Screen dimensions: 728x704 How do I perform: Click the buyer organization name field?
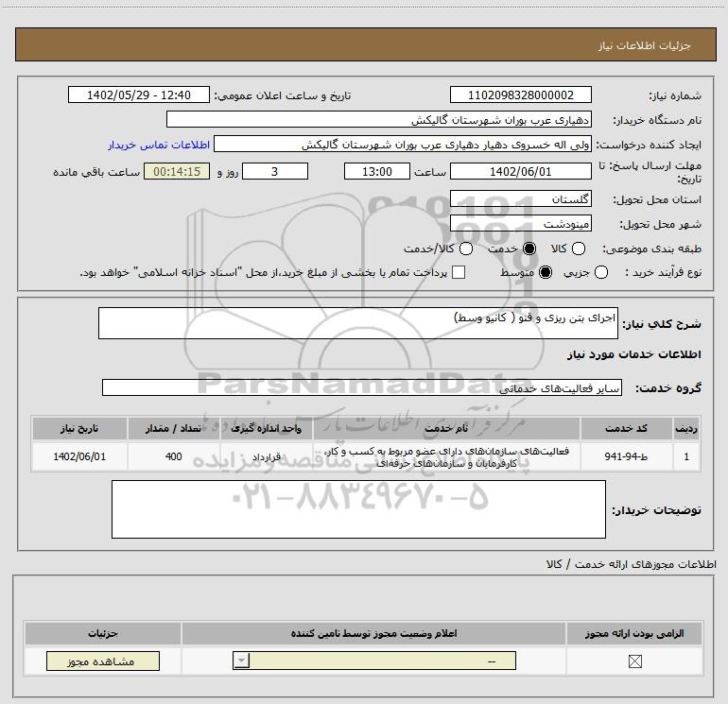(x=379, y=119)
